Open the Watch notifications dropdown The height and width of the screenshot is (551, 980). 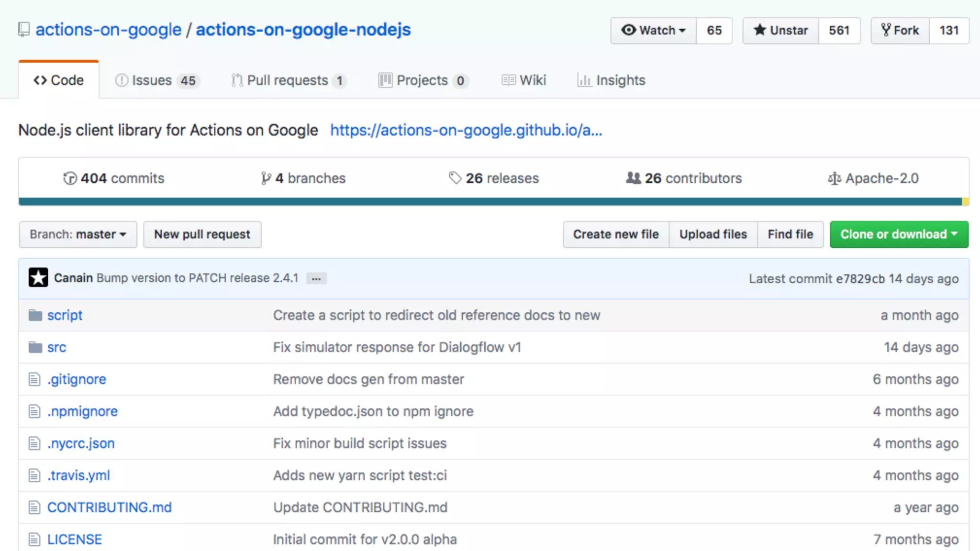click(x=653, y=31)
